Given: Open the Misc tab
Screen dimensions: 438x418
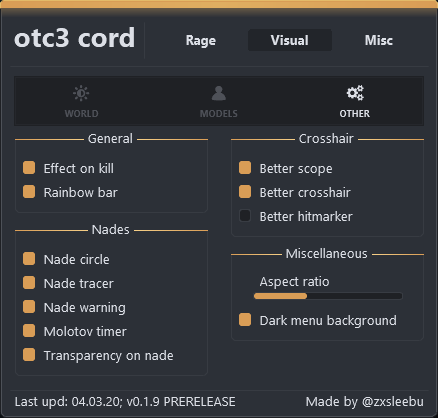Looking at the screenshot, I should [x=379, y=40].
